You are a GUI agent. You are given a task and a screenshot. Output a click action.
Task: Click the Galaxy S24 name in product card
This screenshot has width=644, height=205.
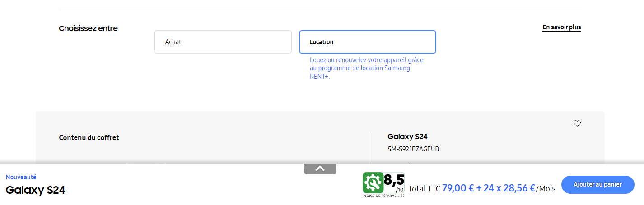click(x=407, y=137)
